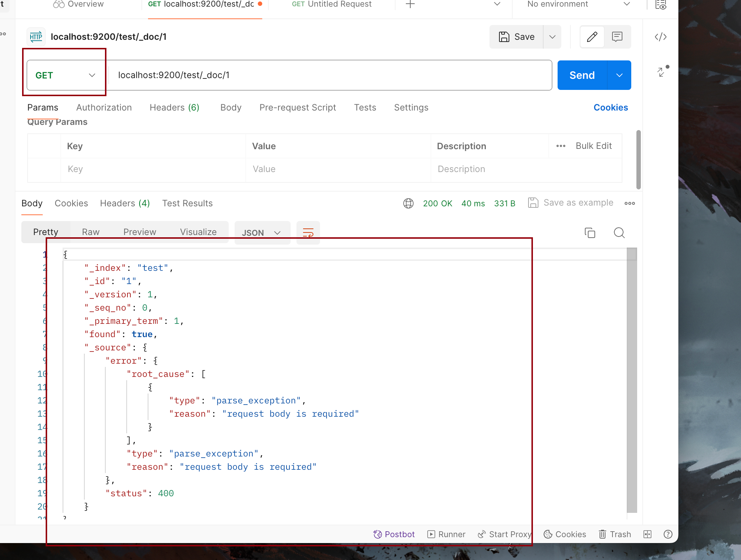The width and height of the screenshot is (741, 560).
Task: Start the proxy
Action: coord(505,534)
